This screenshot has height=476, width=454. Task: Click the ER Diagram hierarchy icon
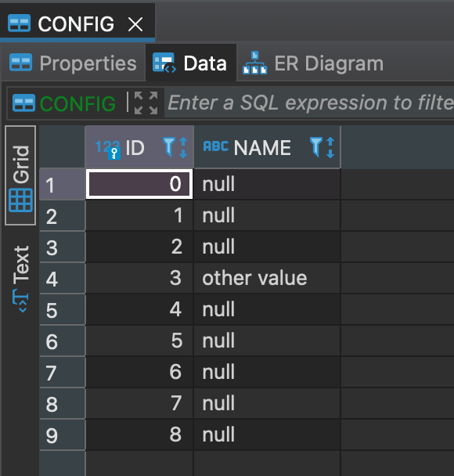[x=254, y=63]
